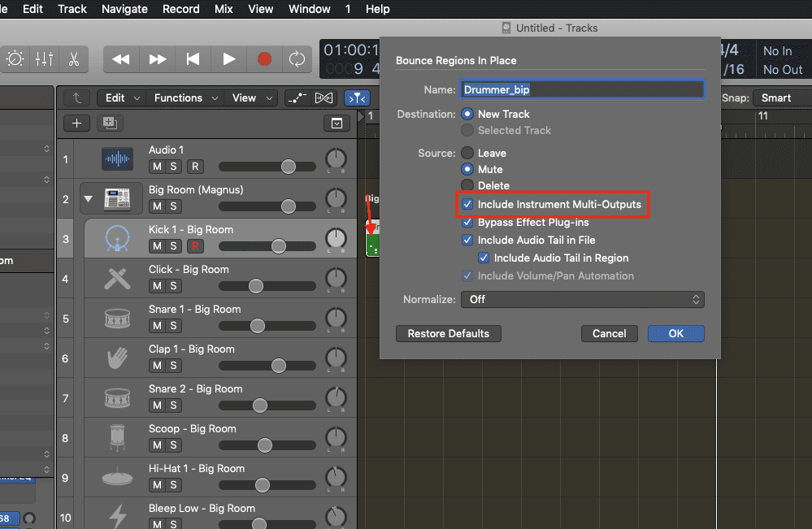Screen dimensions: 812x529
Task: Click the Fast Forward transport button
Action: (158, 59)
